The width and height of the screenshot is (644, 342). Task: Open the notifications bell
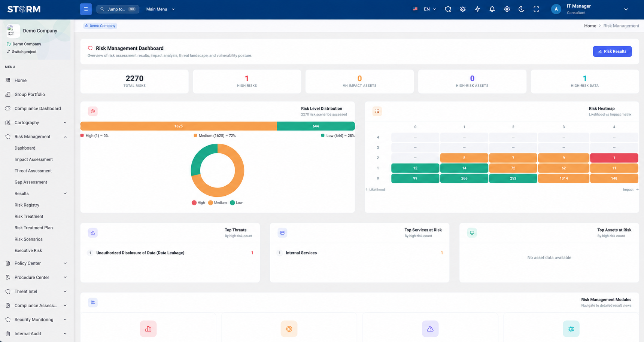pyautogui.click(x=492, y=9)
